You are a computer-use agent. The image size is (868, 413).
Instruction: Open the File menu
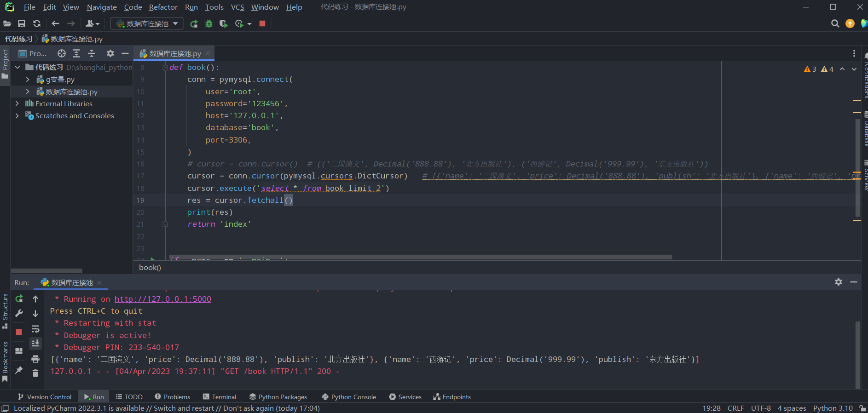tap(29, 7)
